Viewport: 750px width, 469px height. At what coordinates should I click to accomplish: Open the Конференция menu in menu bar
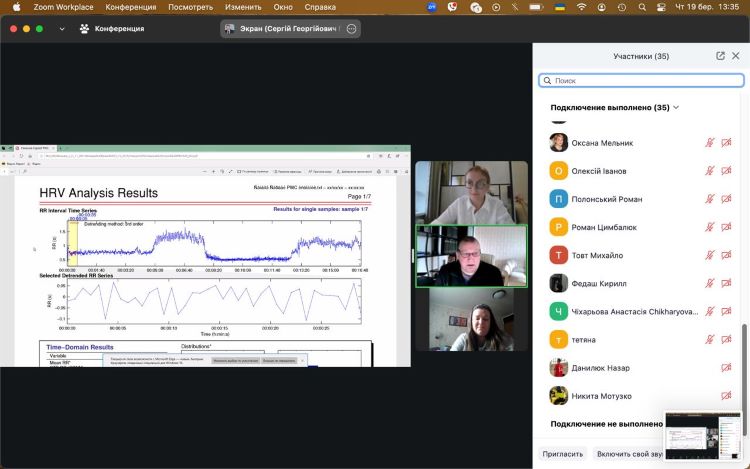point(131,7)
